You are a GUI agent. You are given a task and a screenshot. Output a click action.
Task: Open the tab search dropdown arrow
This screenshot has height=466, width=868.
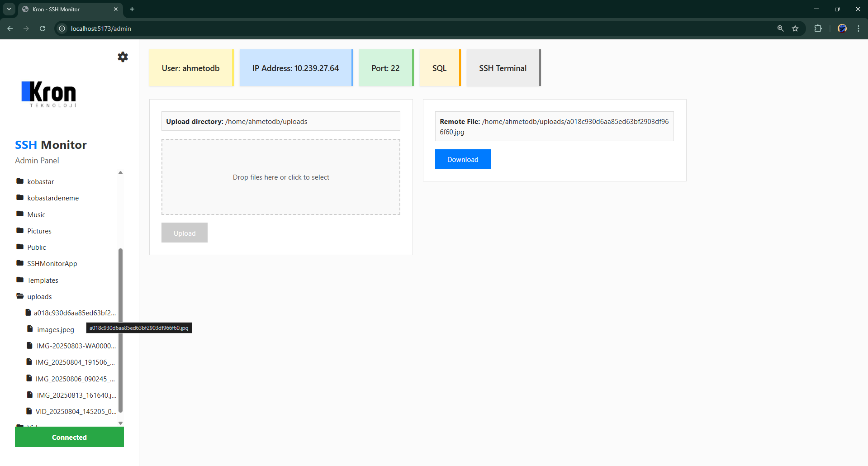(9, 9)
